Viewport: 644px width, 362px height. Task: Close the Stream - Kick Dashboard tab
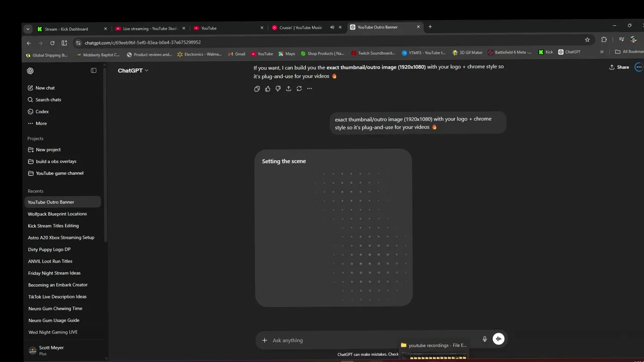pyautogui.click(x=105, y=29)
